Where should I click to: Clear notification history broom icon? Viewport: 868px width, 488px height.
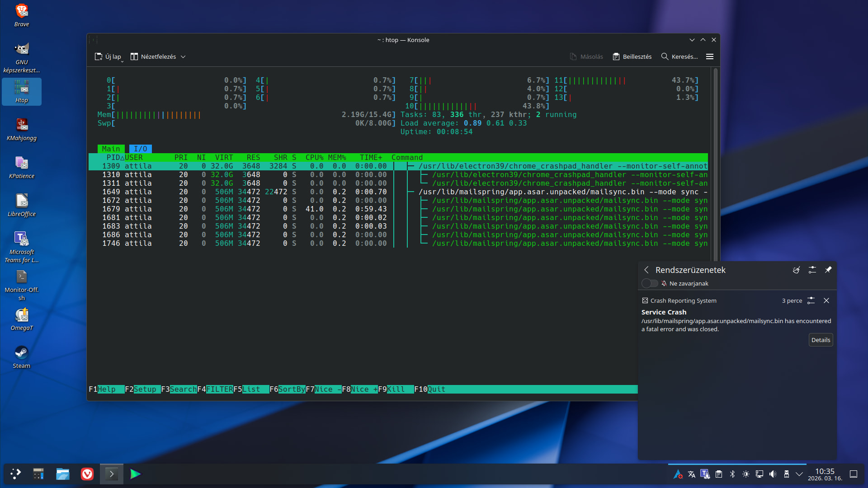click(796, 270)
